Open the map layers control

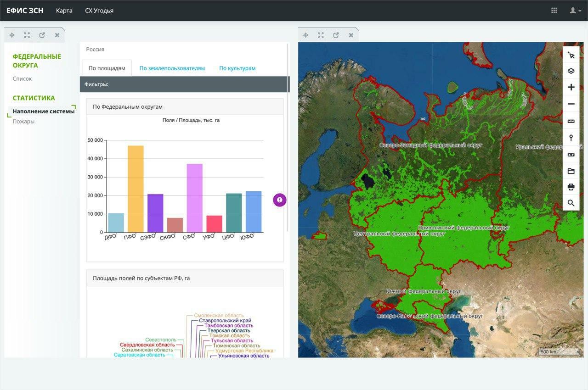pyautogui.click(x=571, y=71)
